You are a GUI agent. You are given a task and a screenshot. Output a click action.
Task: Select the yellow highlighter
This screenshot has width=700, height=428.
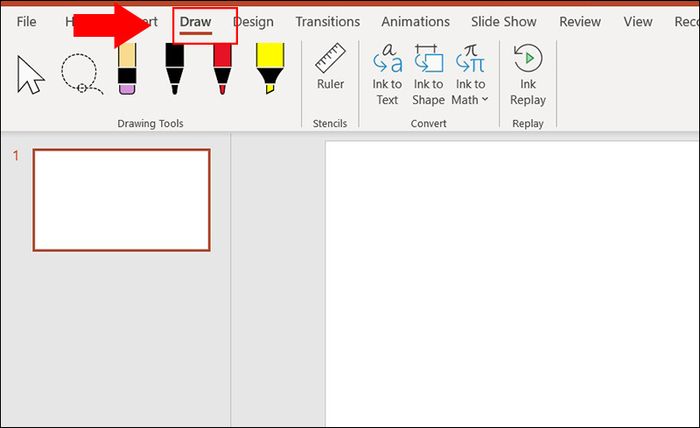pos(270,68)
